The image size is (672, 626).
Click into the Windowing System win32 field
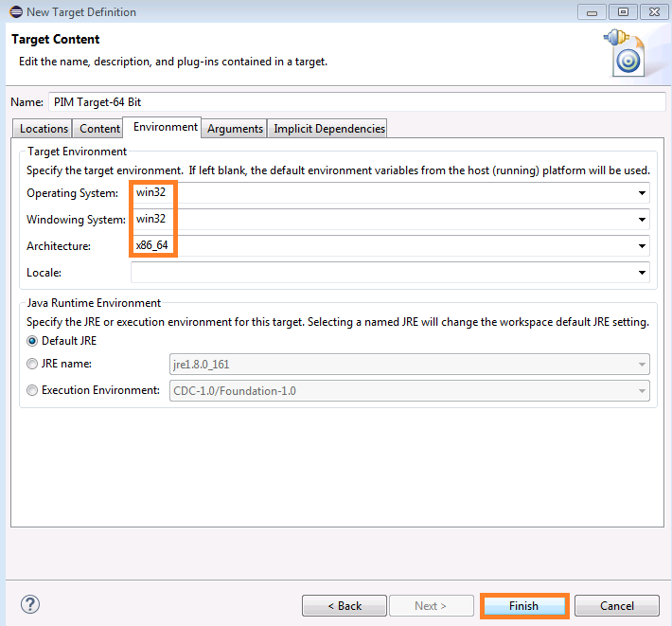[390, 220]
